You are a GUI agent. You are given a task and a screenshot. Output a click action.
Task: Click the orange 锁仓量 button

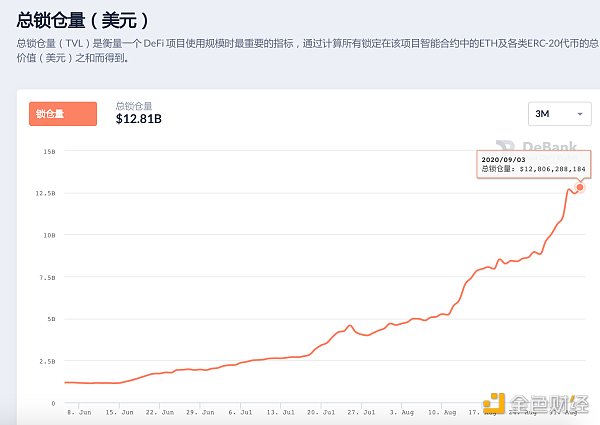click(x=62, y=114)
